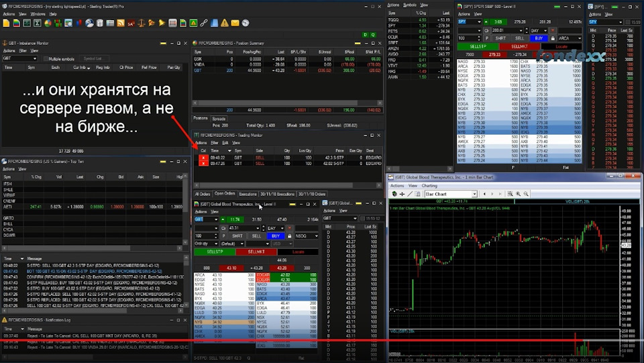The image size is (644, 363).
Task: Click the green boxed alert triangle icon
Action: coord(193,23)
